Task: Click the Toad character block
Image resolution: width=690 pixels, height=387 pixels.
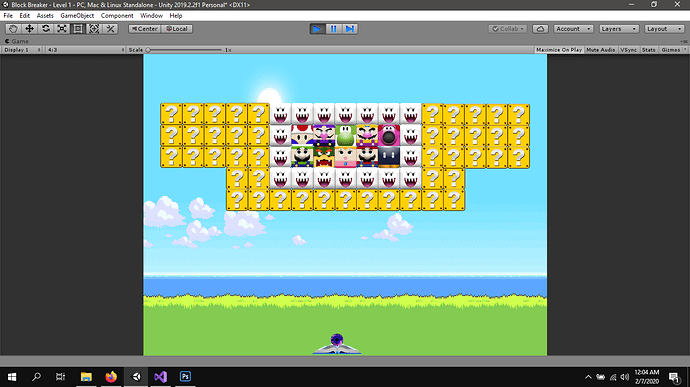Action: point(302,136)
